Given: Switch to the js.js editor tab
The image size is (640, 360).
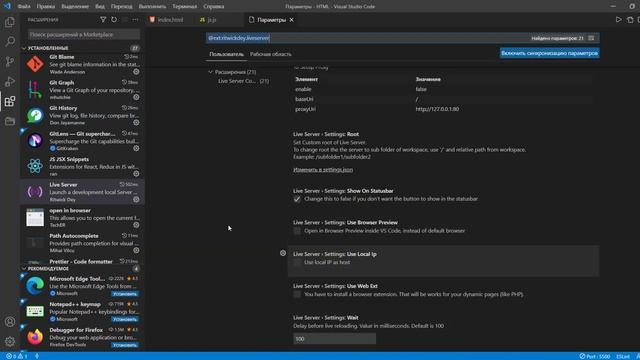Looking at the screenshot, I should coord(212,20).
